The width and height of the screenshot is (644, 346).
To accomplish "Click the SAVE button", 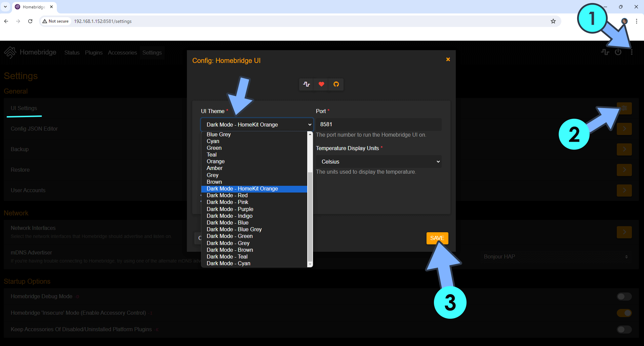I will click(x=437, y=238).
